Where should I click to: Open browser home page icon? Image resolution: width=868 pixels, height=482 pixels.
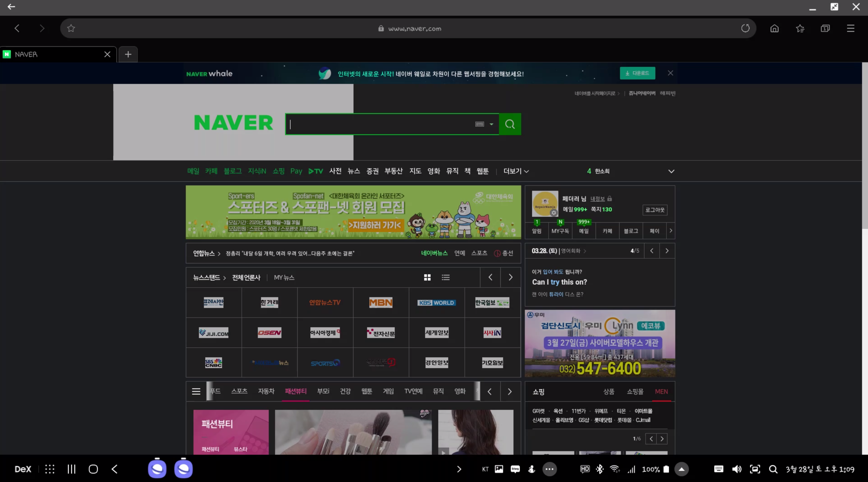pyautogui.click(x=774, y=28)
